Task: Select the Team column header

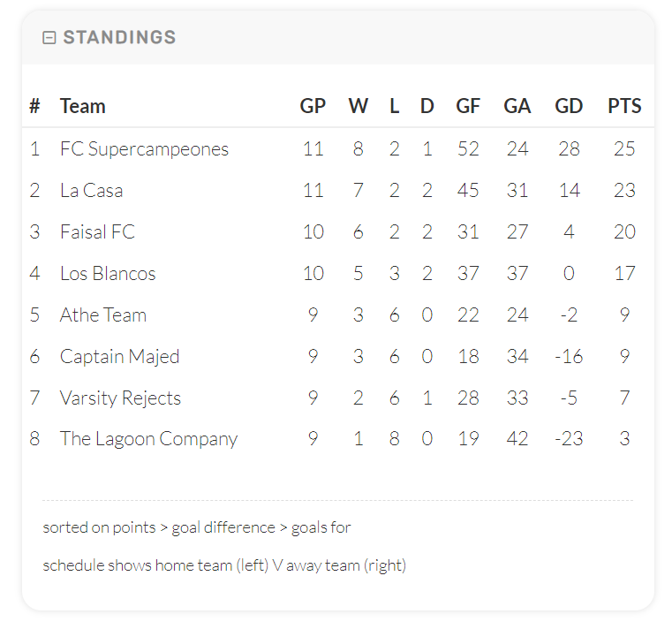Action: 83,106
